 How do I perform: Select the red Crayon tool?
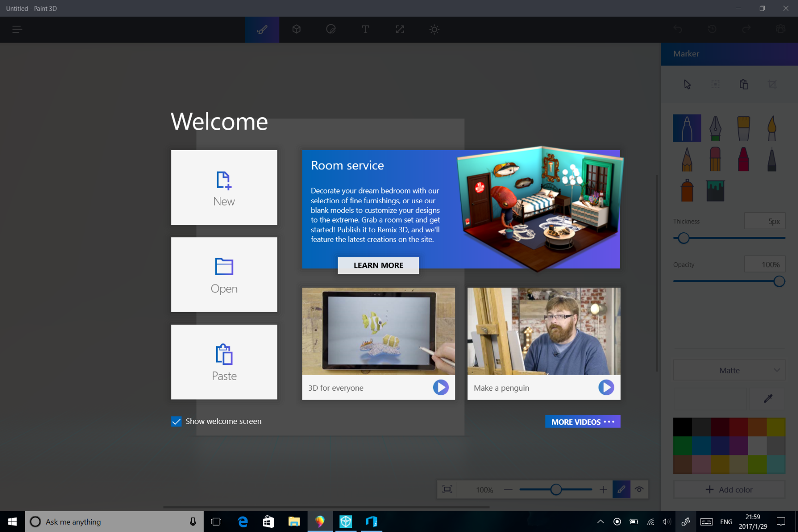point(744,159)
